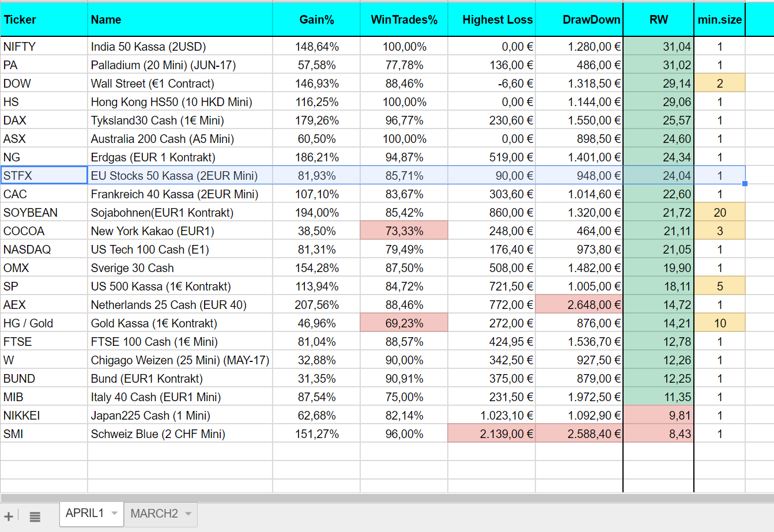
Task: Select the STFX ticker cell
Action: point(44,176)
